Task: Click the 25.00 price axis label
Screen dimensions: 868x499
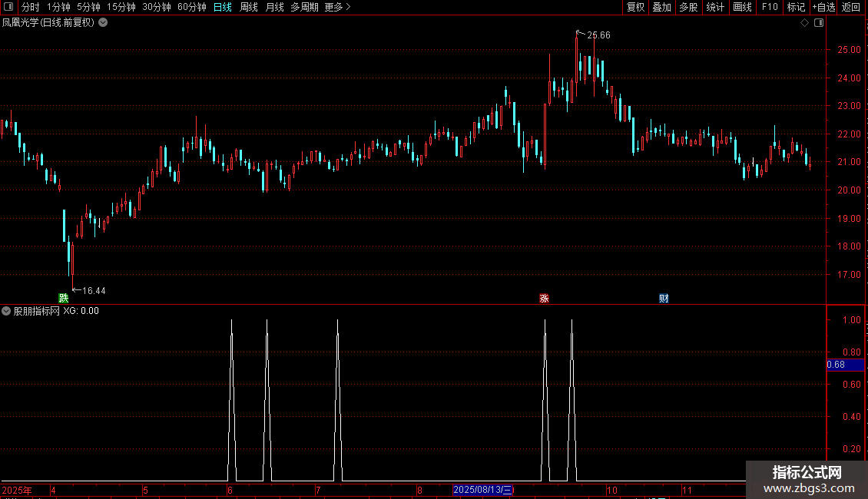Action: 849,50
